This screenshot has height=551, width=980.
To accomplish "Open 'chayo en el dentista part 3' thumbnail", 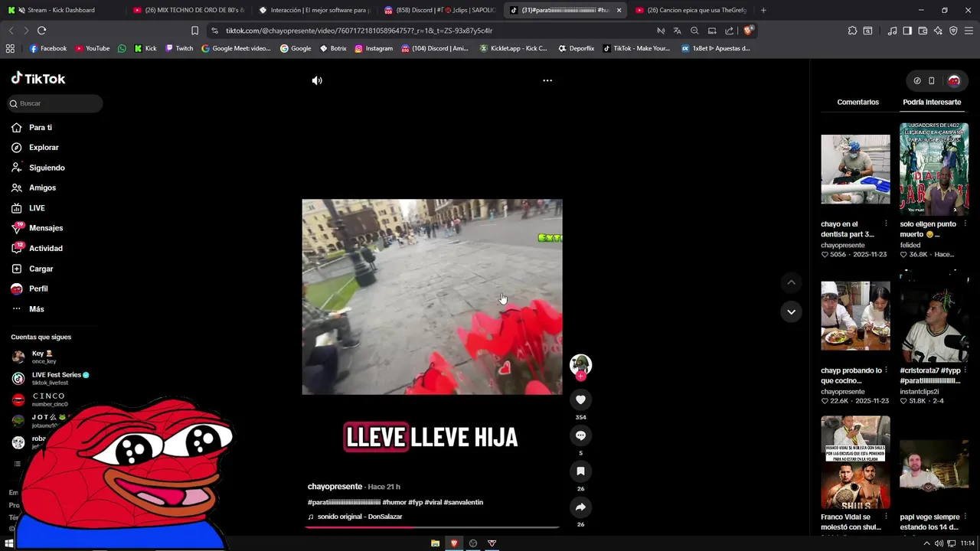I will [855, 169].
